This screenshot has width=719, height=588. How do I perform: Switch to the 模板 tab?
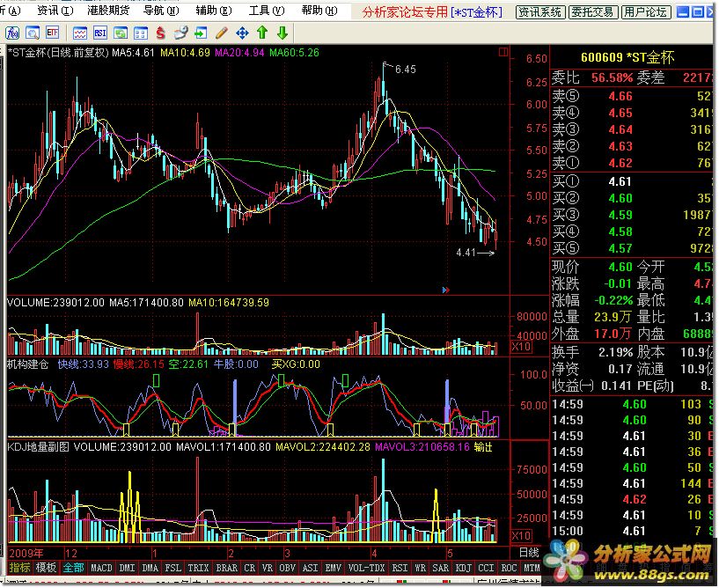[x=46, y=568]
